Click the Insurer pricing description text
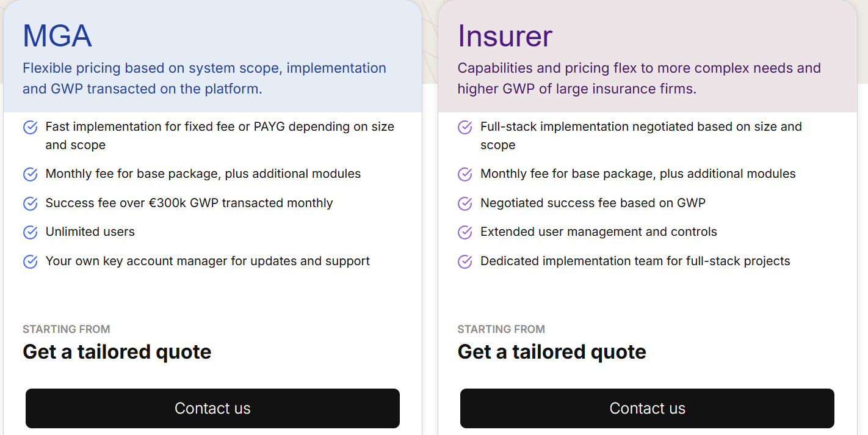868x435 pixels. [638, 78]
